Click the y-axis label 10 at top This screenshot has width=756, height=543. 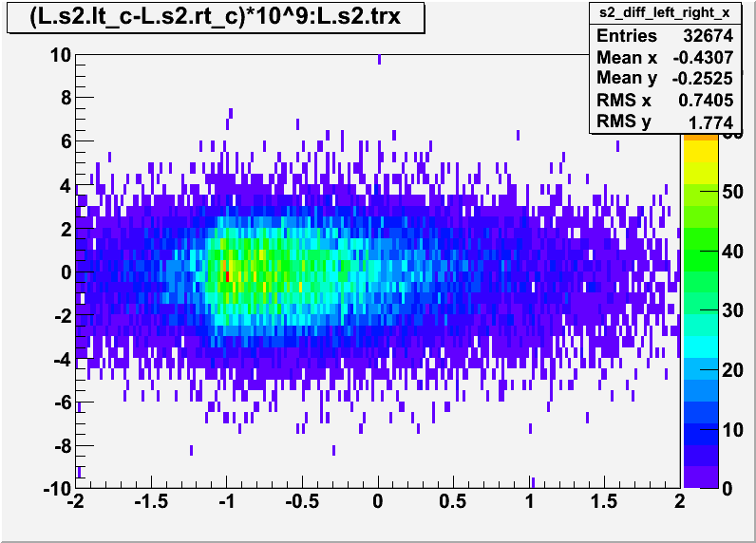pos(61,55)
